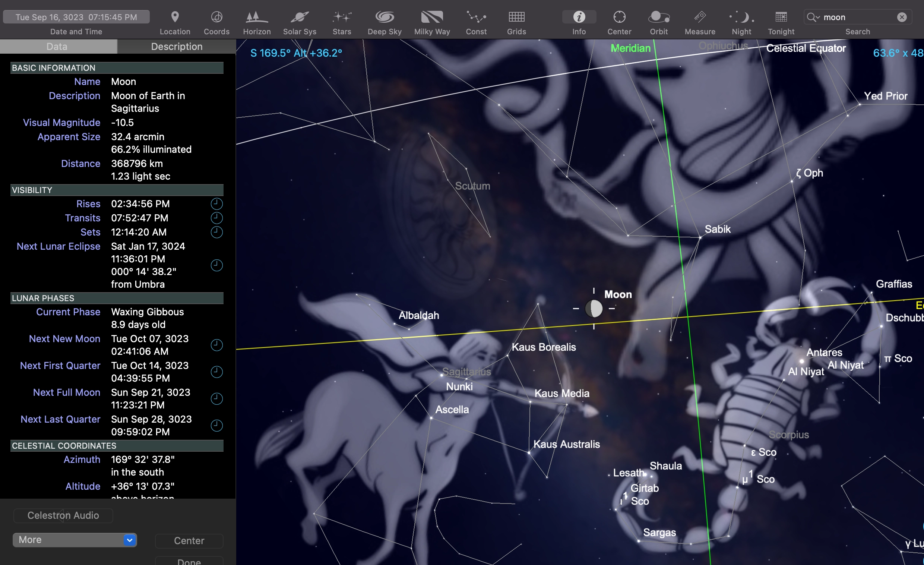
Task: Select the Measure tool icon
Action: click(x=700, y=17)
